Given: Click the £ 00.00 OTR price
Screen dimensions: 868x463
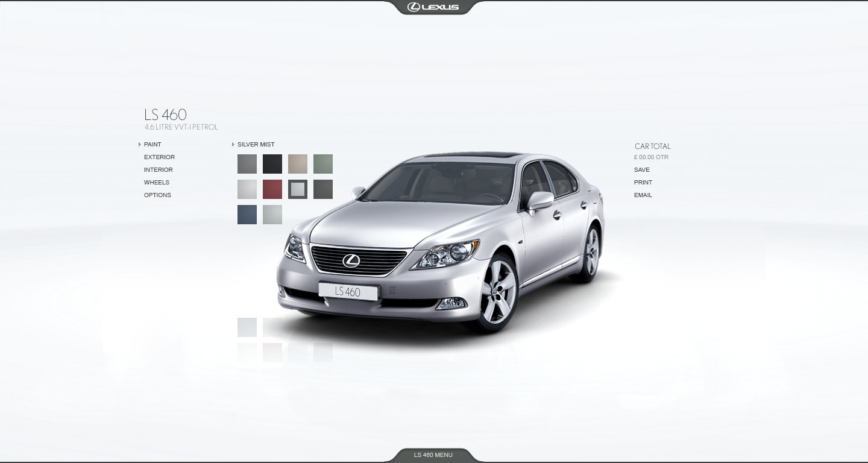Looking at the screenshot, I should (x=651, y=157).
